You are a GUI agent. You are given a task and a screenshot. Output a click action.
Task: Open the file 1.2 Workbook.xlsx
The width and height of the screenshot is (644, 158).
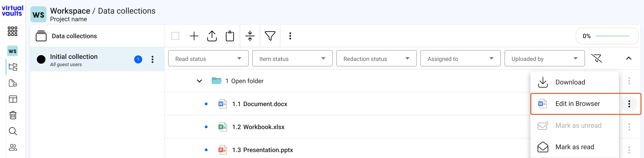point(258,127)
